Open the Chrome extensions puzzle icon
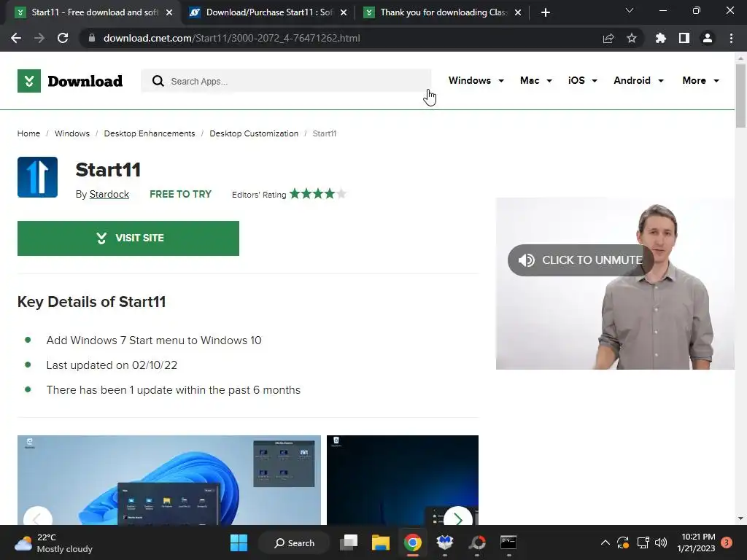Viewport: 747px width, 560px height. tap(661, 38)
